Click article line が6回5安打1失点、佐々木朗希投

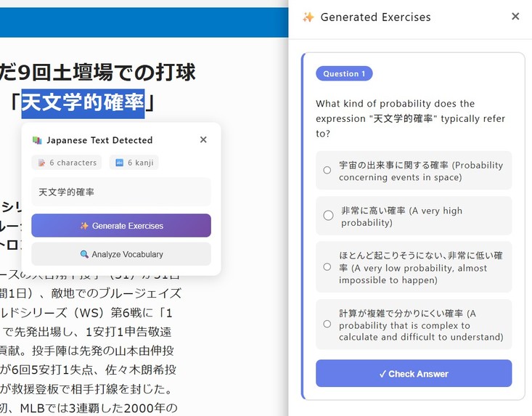[88, 370]
